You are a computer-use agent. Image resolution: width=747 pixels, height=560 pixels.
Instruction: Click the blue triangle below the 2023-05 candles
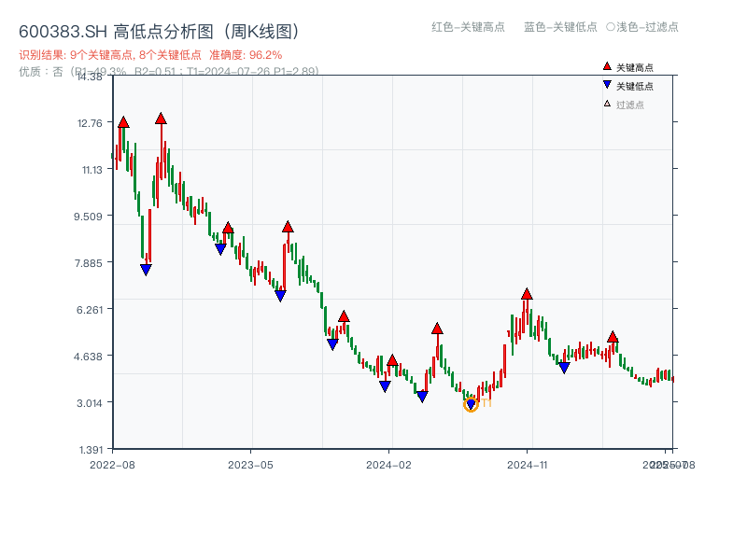pyautogui.click(x=279, y=294)
